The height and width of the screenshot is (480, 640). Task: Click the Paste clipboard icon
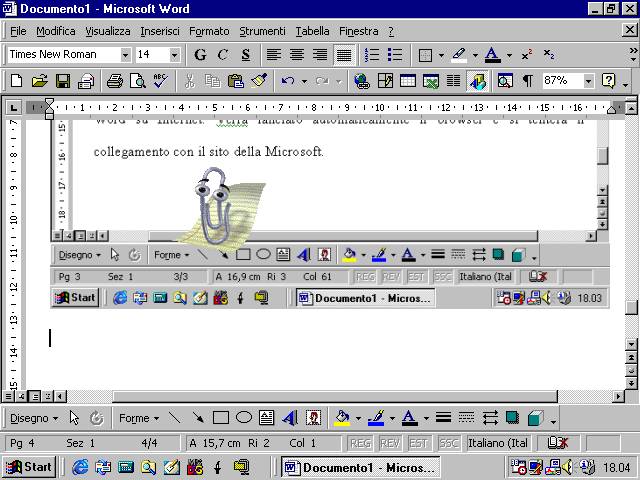(x=236, y=81)
